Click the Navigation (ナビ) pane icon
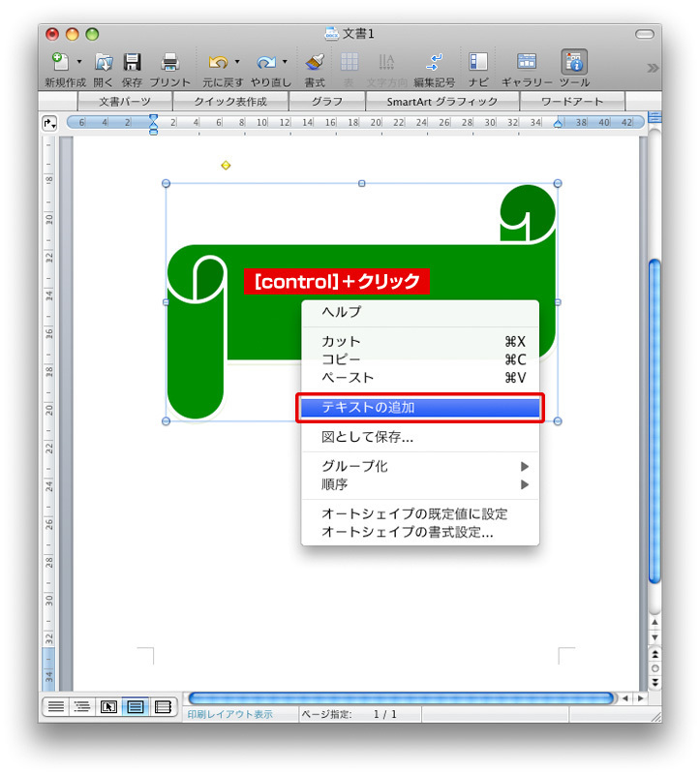The width and height of the screenshot is (700, 775). tap(478, 63)
